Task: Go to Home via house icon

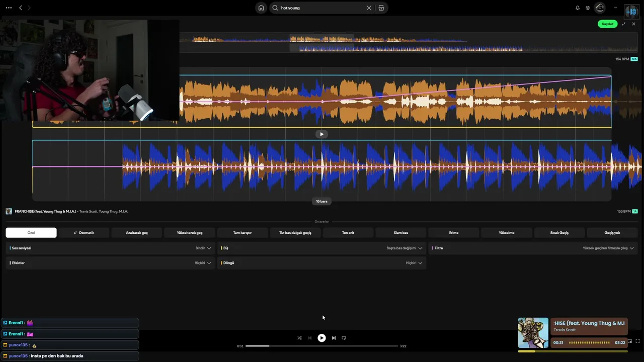Action: tap(261, 8)
